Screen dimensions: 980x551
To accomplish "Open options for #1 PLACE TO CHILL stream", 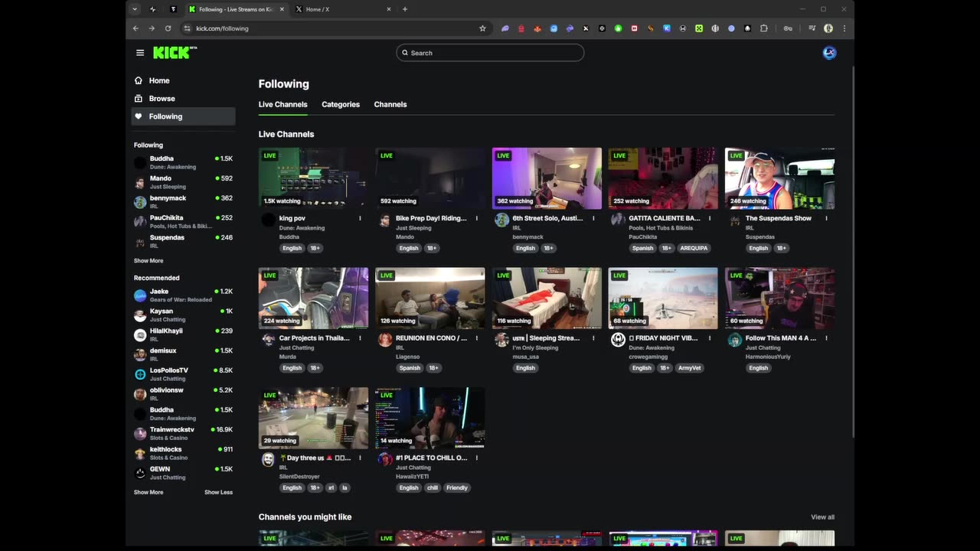I will [476, 458].
